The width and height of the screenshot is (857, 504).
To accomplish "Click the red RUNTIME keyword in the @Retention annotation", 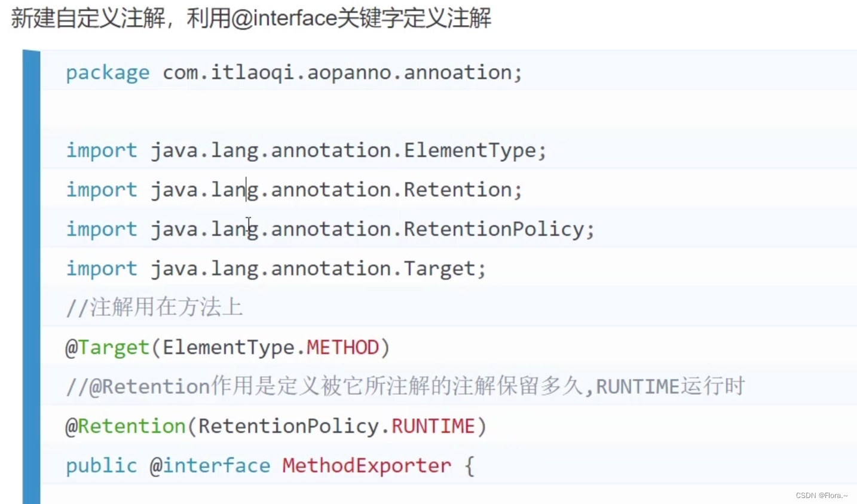I will [x=433, y=426].
